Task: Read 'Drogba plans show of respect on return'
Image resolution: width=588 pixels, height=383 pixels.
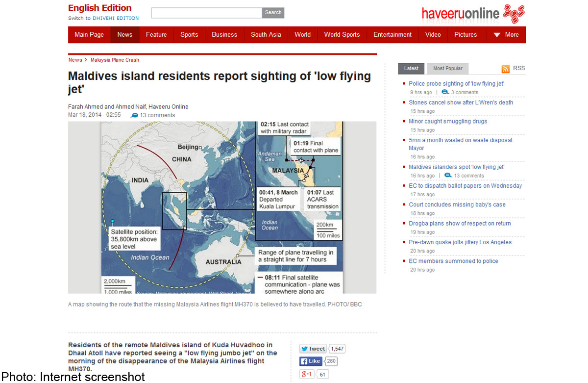Action: (x=460, y=224)
